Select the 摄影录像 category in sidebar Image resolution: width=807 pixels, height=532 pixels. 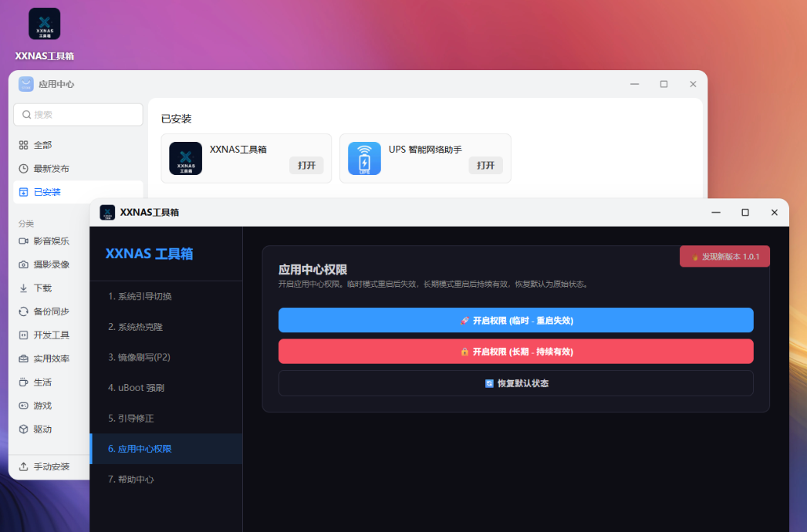(51, 264)
